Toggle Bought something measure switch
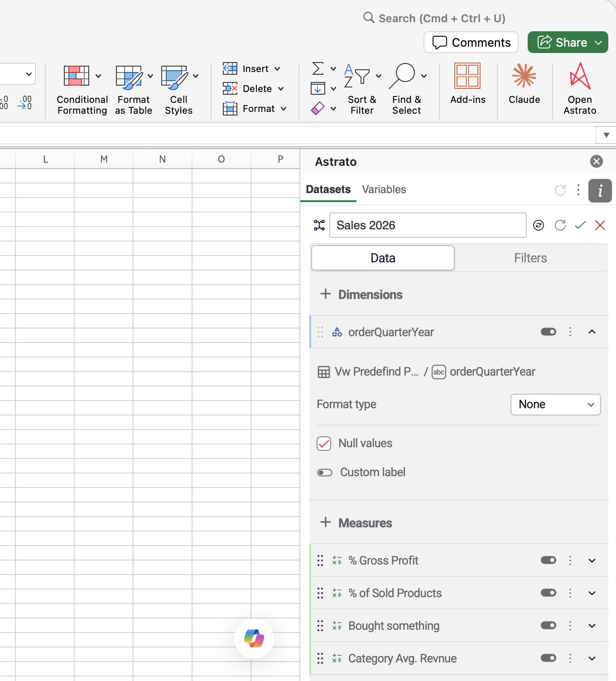The image size is (616, 681). [x=549, y=626]
